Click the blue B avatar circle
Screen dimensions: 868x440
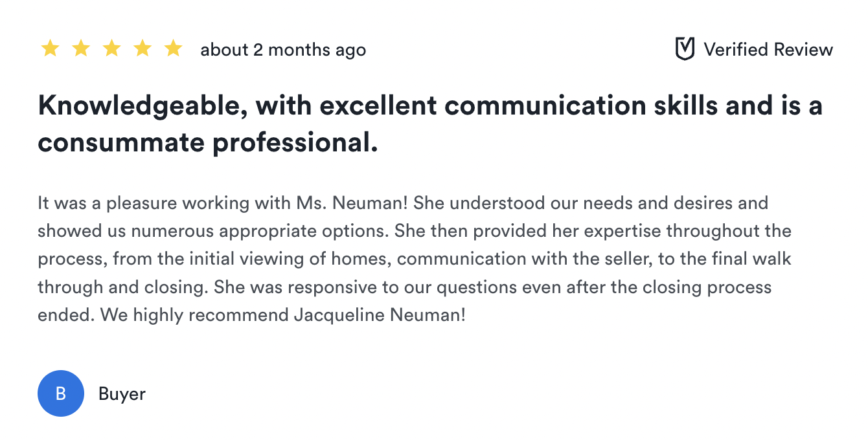tap(61, 393)
